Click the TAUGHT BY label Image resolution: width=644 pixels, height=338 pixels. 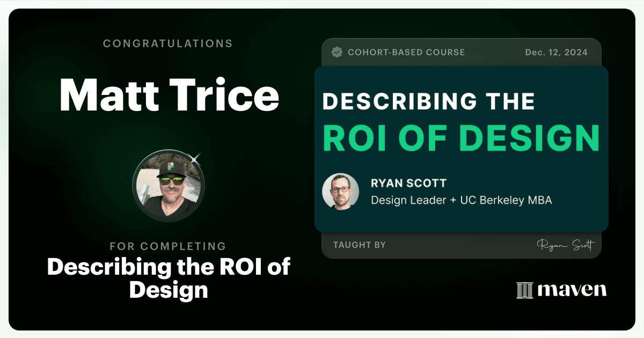[360, 245]
